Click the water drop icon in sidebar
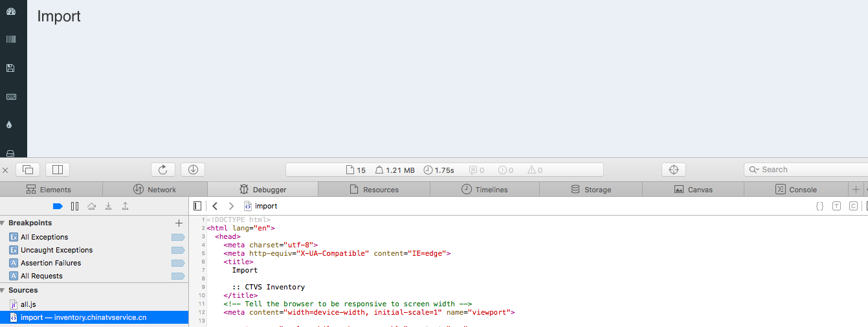Screen dimensions: 868x327 [9, 125]
